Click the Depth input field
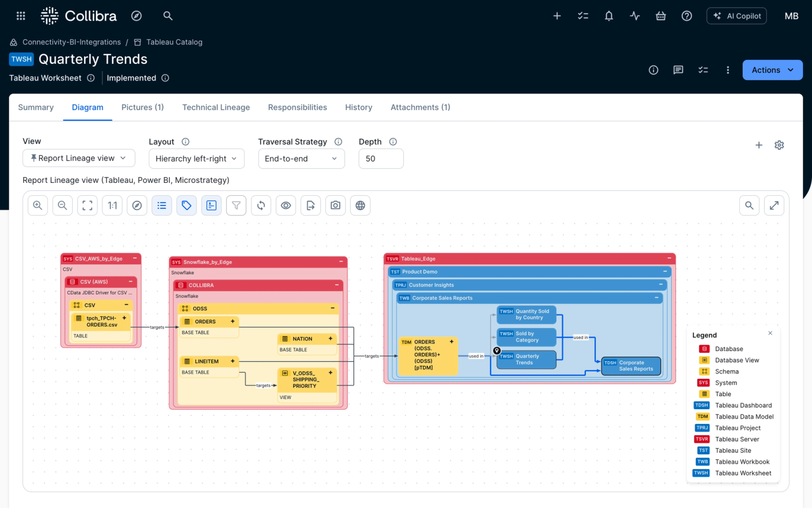 381,159
